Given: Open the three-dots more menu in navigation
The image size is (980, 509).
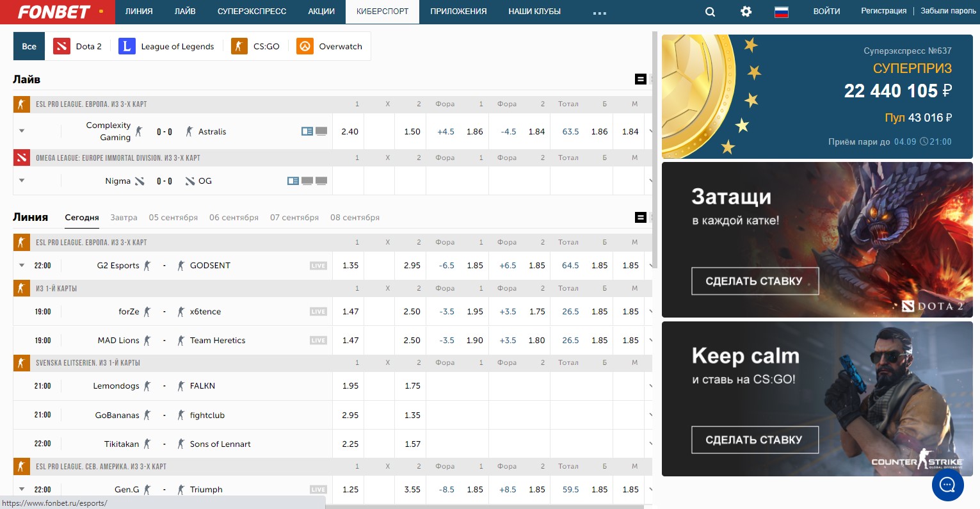Looking at the screenshot, I should click(600, 13).
